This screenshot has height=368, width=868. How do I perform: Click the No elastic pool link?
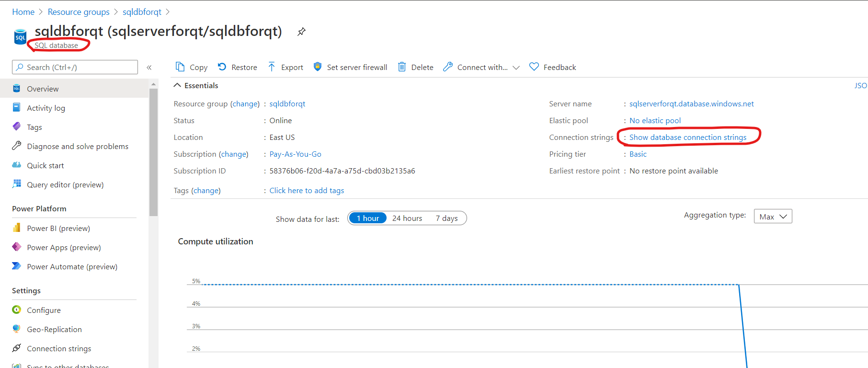tap(655, 120)
